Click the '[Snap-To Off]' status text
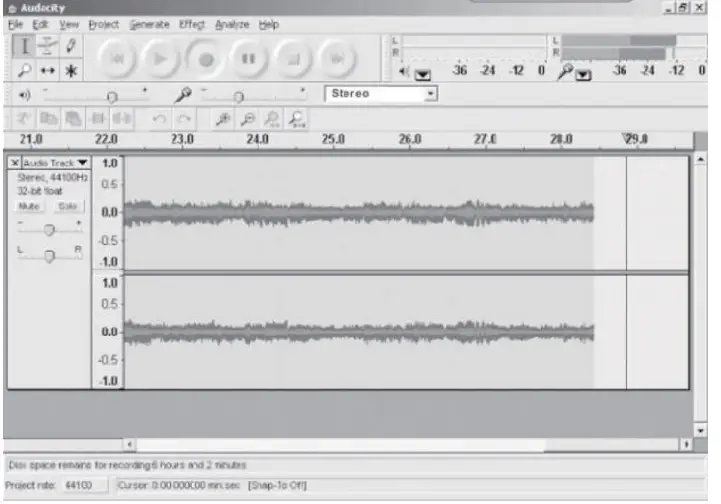 [x=277, y=485]
